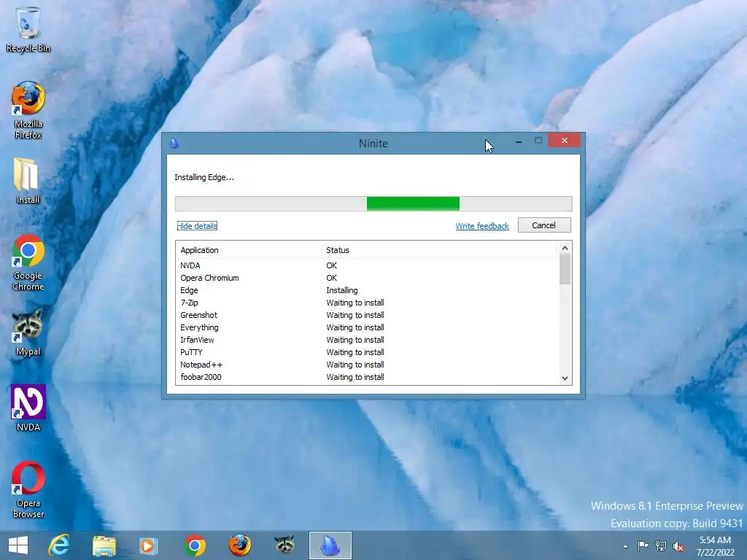The height and width of the screenshot is (560, 747).
Task: Click the Status column header
Action: click(439, 250)
